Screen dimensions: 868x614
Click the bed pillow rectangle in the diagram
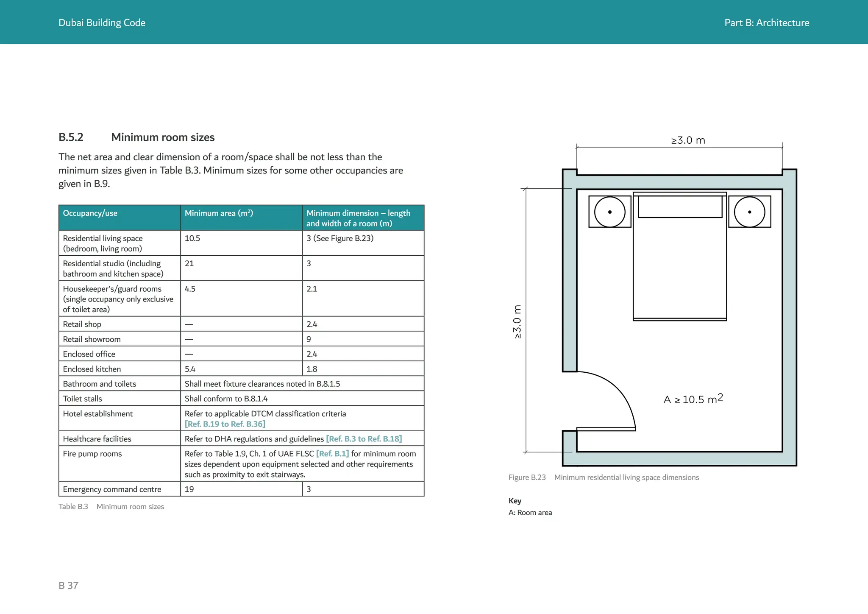tap(680, 207)
